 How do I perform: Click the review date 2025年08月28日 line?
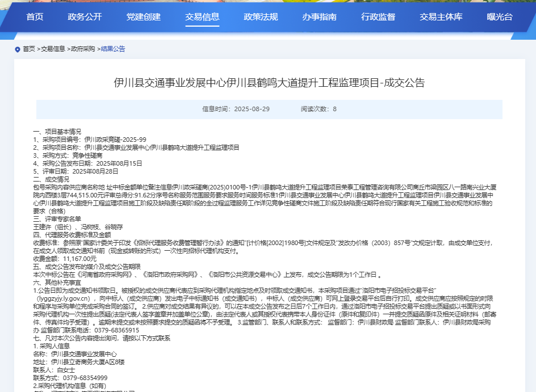coord(76,171)
